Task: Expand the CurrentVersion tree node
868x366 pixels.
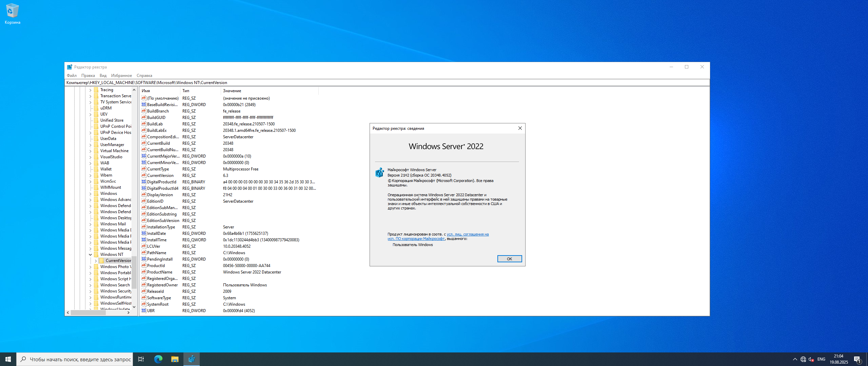Action: [x=96, y=261]
